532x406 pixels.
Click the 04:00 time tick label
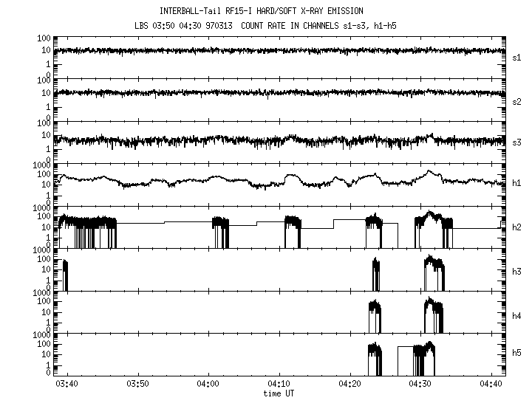tap(208, 384)
